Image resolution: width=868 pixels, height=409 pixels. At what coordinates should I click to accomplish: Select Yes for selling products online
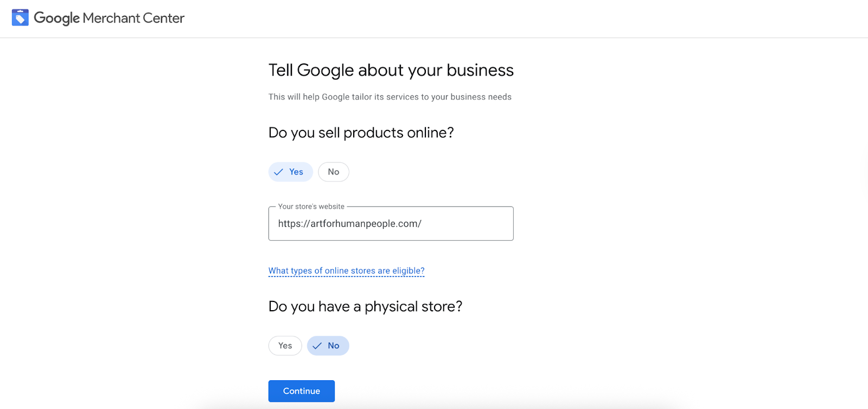pos(290,172)
